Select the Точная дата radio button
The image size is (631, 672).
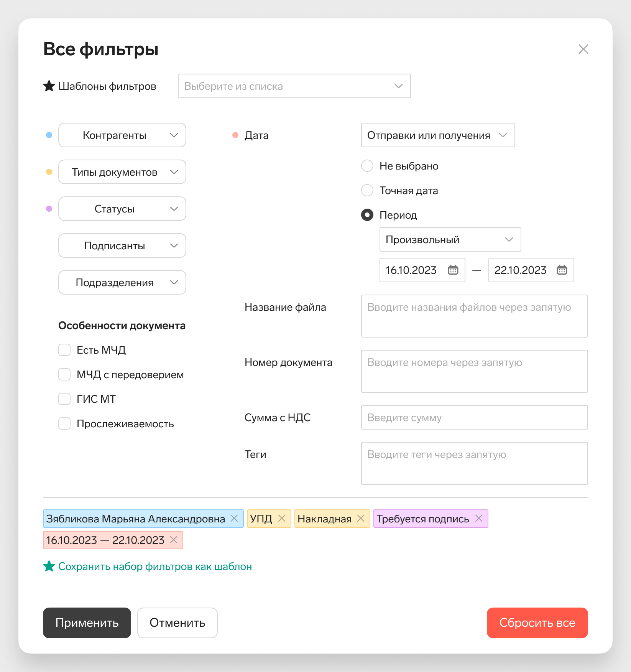367,190
